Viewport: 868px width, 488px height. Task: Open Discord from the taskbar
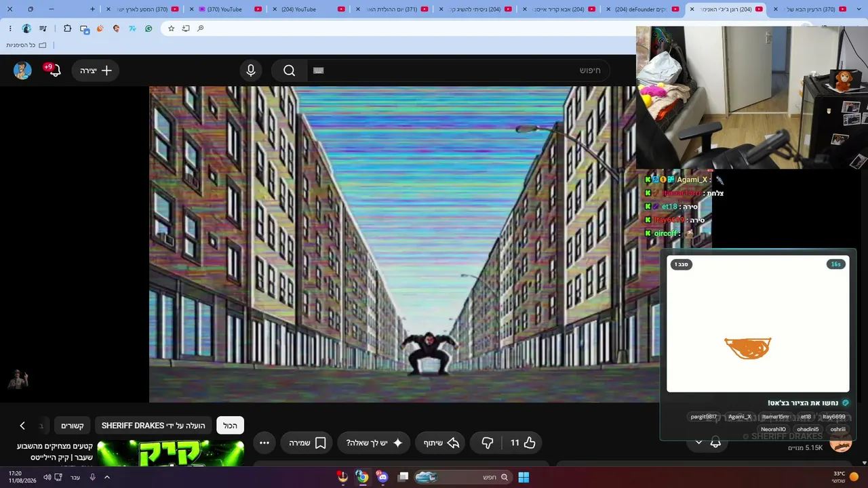pyautogui.click(x=382, y=477)
